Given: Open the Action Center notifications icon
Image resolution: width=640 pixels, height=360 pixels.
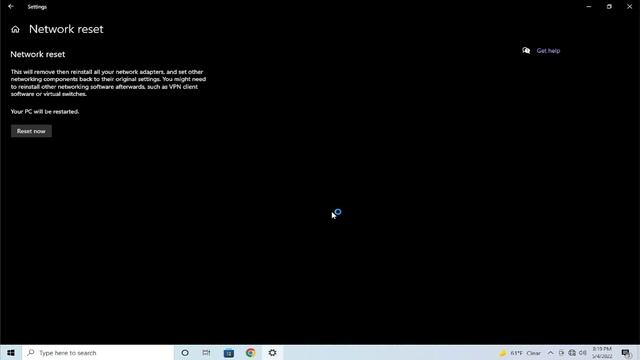Looking at the screenshot, I should 626,353.
